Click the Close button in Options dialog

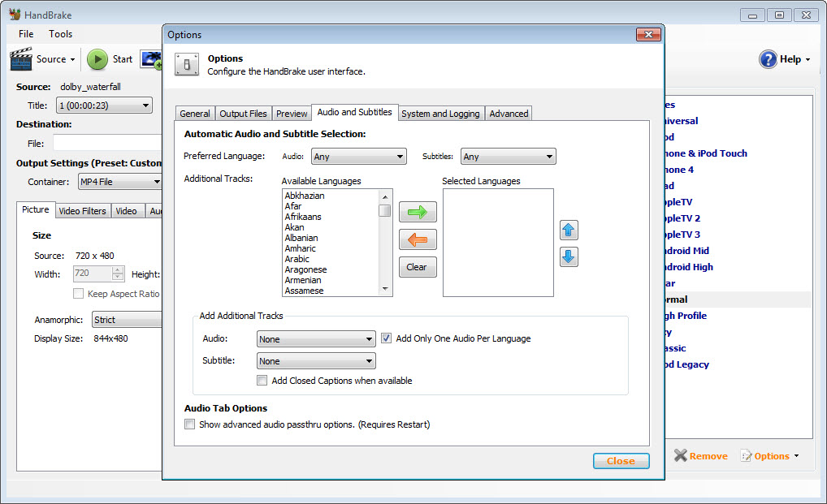[x=621, y=461]
